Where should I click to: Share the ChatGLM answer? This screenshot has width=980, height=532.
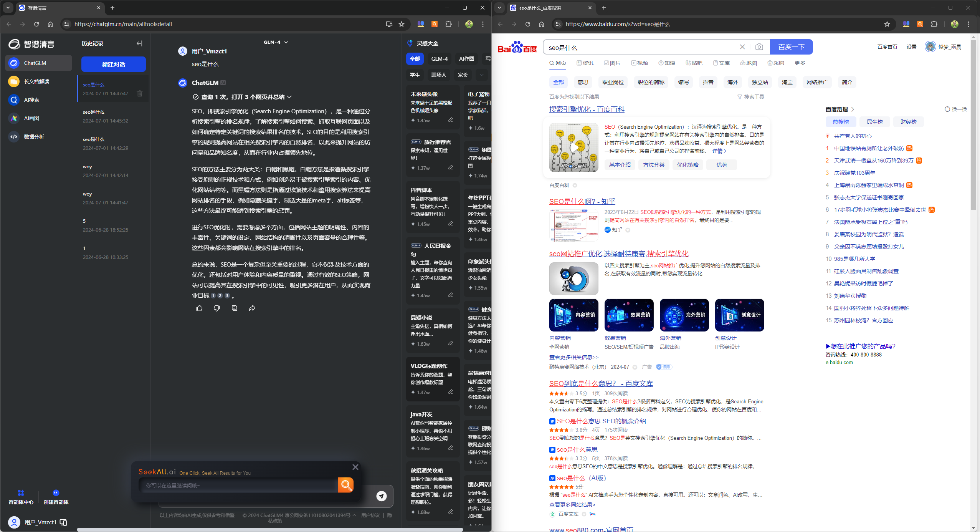tap(252, 308)
